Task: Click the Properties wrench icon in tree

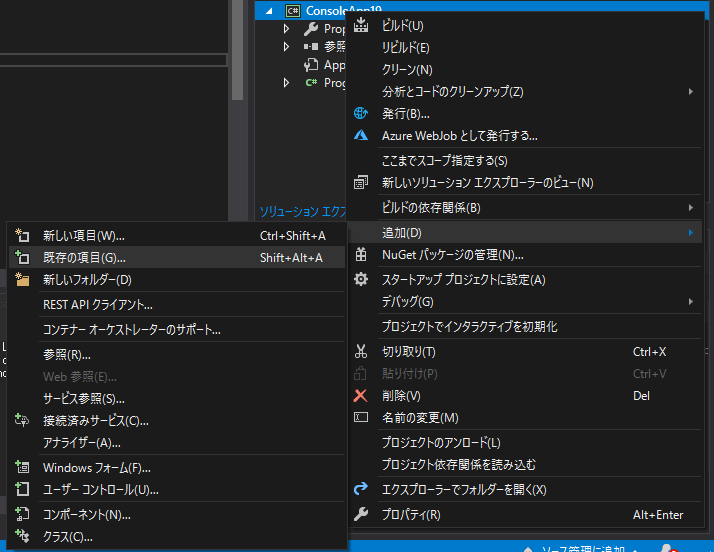Action: coord(311,29)
